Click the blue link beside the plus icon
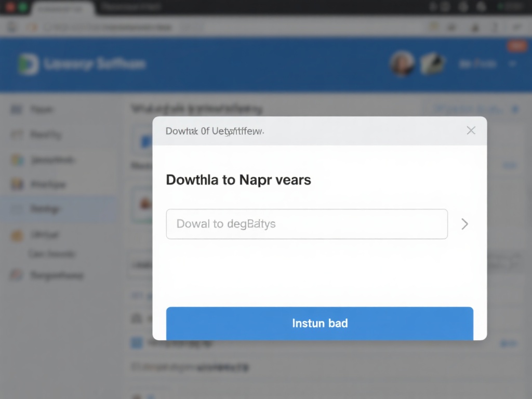The height and width of the screenshot is (399, 532). pyautogui.click(x=468, y=109)
